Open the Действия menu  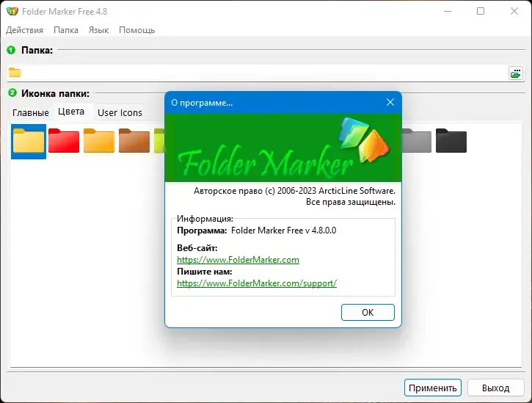click(x=24, y=30)
